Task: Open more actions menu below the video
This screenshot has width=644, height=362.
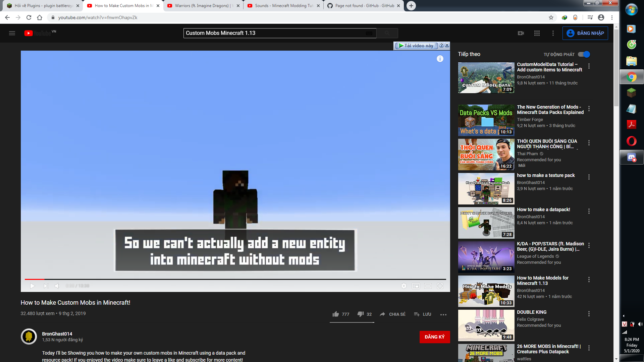Action: 443,314
